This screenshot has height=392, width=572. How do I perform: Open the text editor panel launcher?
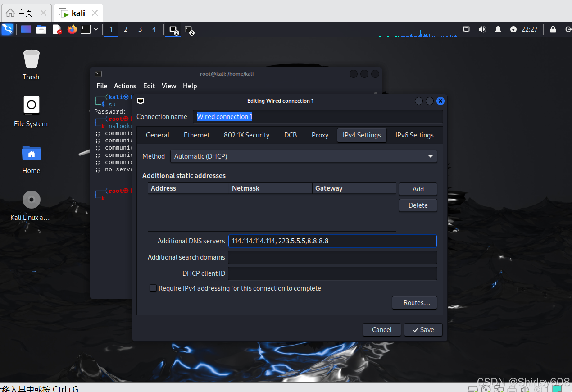pyautogui.click(x=57, y=29)
